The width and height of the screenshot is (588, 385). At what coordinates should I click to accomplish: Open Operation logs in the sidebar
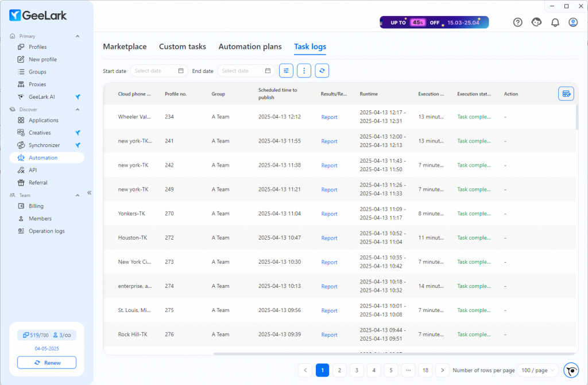point(47,231)
